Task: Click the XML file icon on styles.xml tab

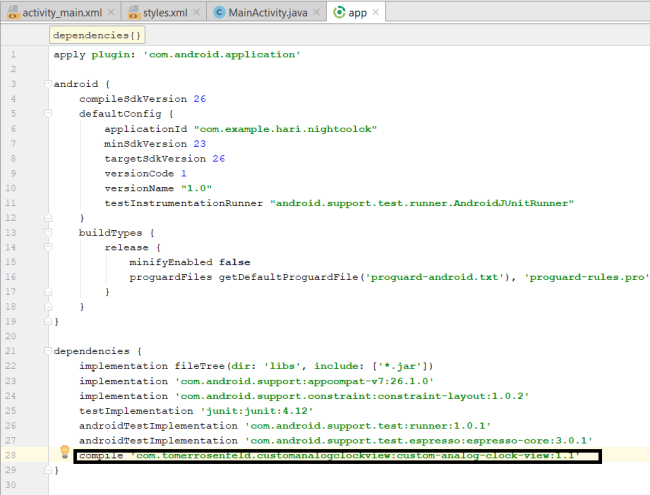Action: tap(133, 12)
